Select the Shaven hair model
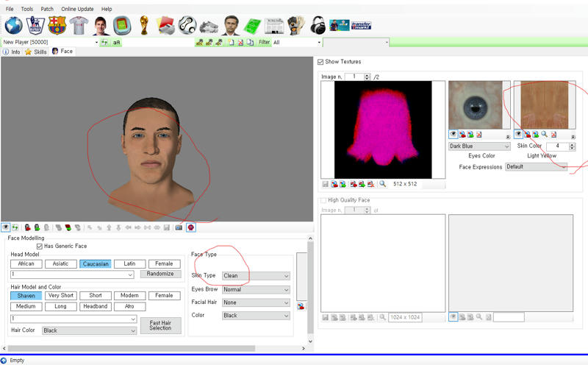The image size is (588, 365). point(26,296)
